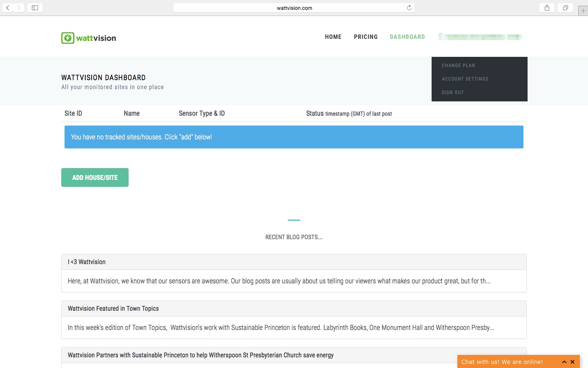This screenshot has width=588, height=368.
Task: Select Change Plan from account menu
Action: click(459, 65)
